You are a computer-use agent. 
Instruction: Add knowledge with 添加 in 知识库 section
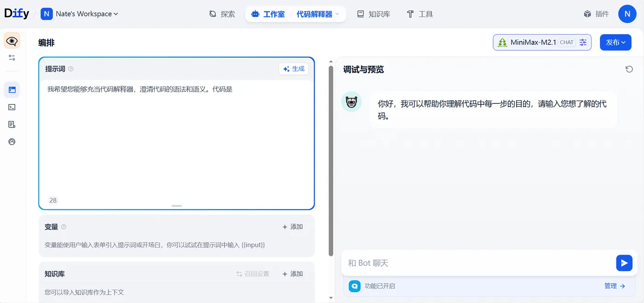pos(293,274)
